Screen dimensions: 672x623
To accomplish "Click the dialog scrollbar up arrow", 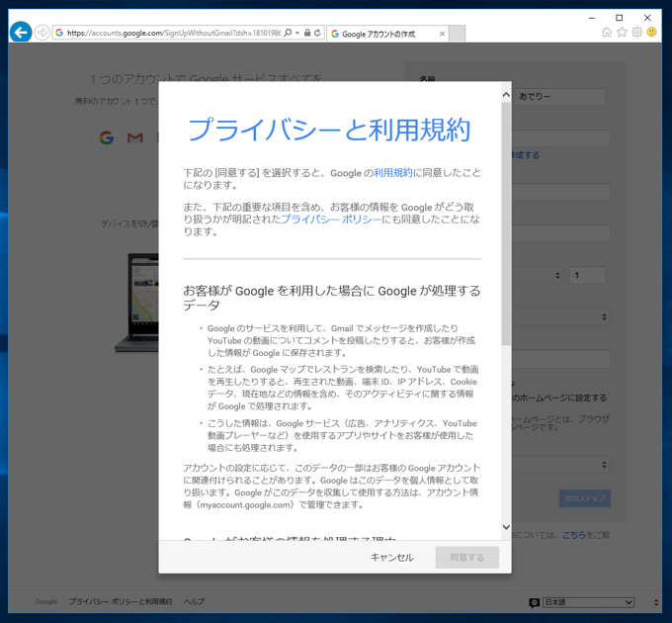I will [x=506, y=95].
